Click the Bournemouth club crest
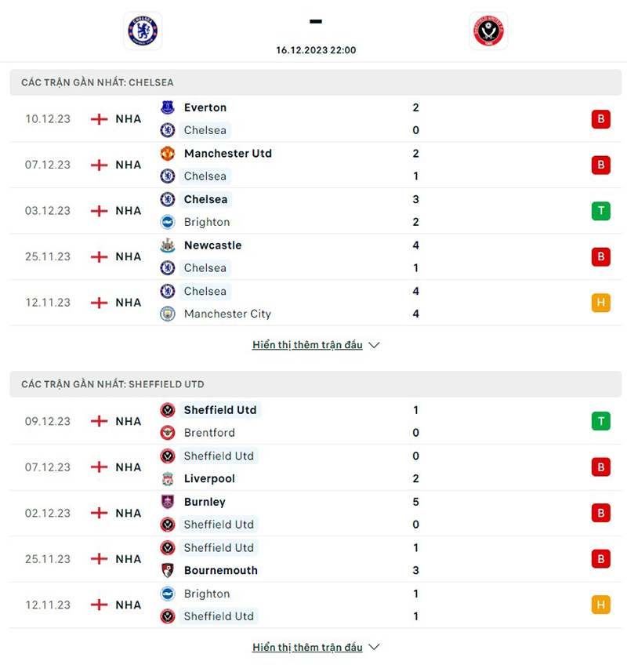 point(169,570)
